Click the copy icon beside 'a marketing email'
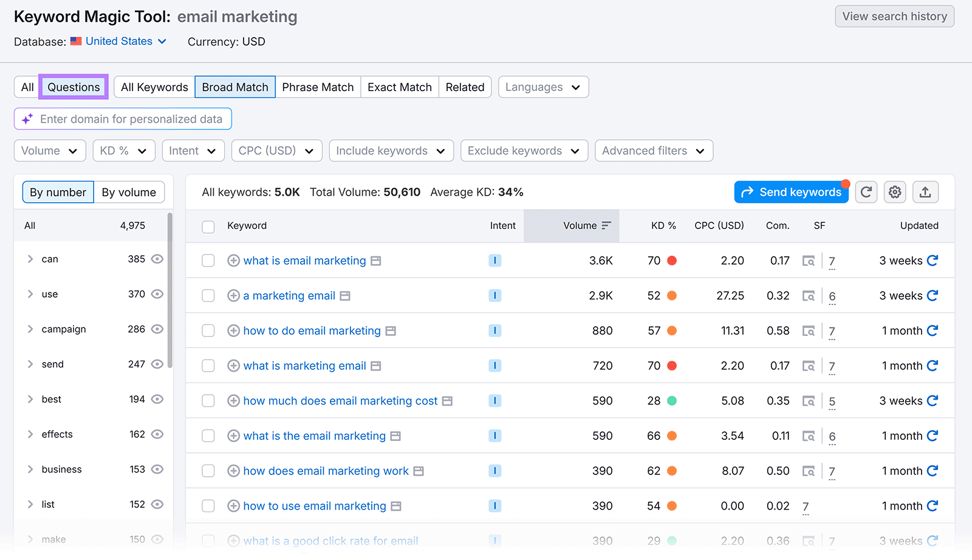Viewport: 972px width, 560px height. point(344,296)
